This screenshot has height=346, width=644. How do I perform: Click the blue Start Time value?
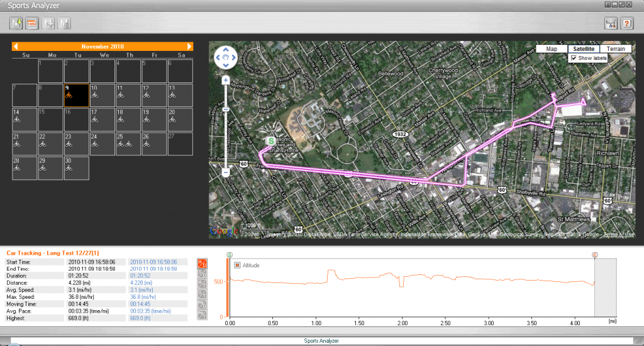pyautogui.click(x=153, y=262)
